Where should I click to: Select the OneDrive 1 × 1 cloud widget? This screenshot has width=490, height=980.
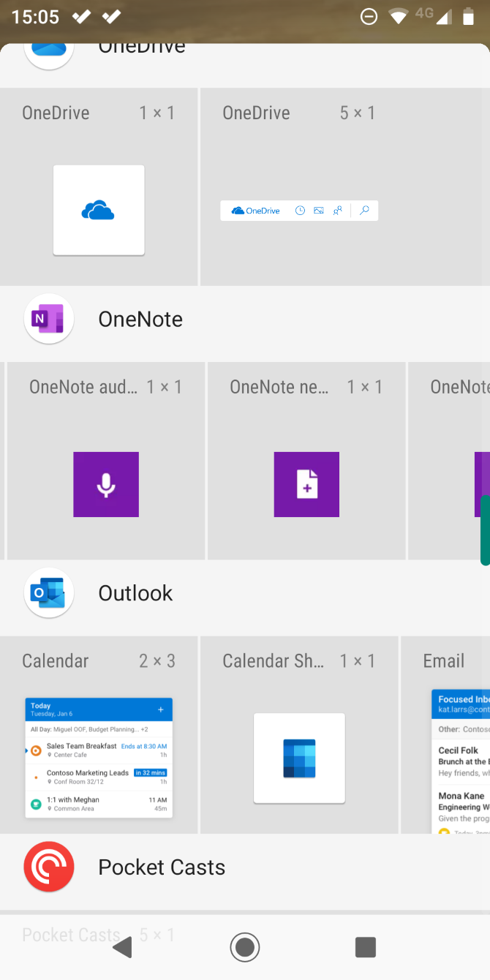[x=99, y=211]
